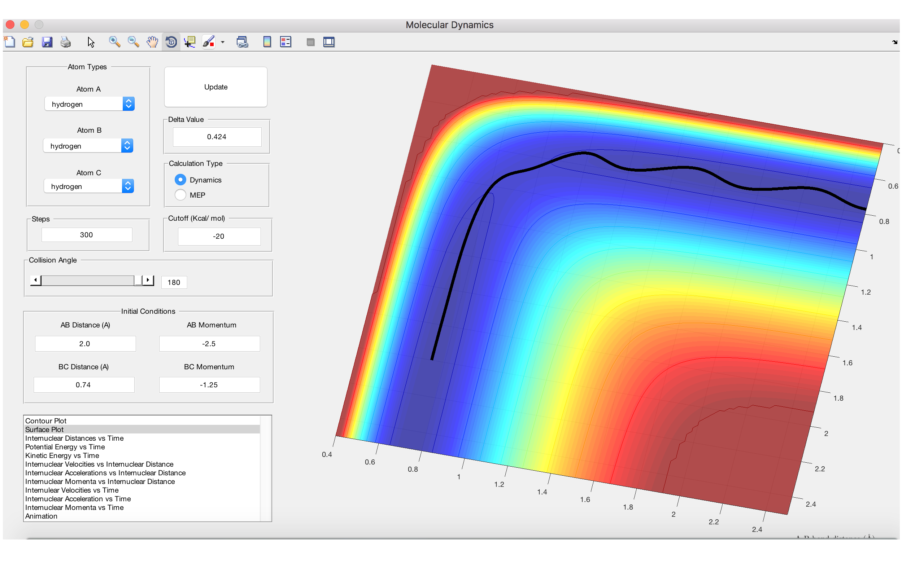924x577 pixels.
Task: Toggle the Rotate 3D tool
Action: [171, 42]
